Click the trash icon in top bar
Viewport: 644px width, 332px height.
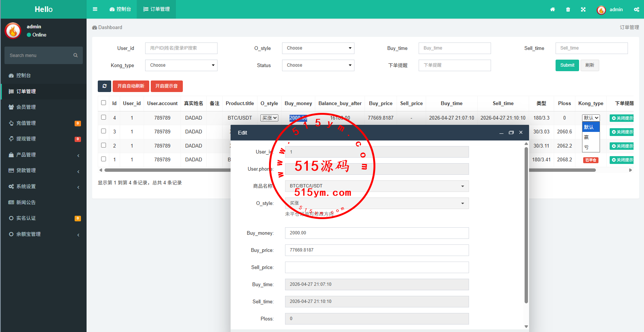pos(568,10)
